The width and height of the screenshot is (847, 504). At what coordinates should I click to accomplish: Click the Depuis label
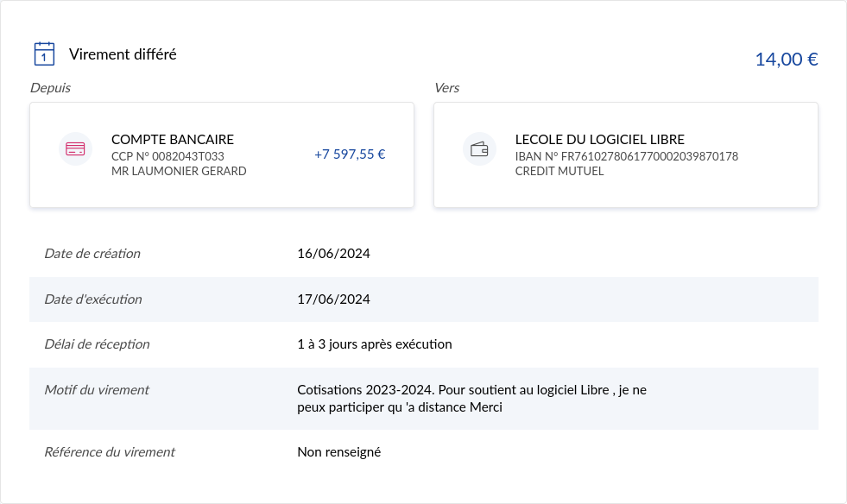50,88
